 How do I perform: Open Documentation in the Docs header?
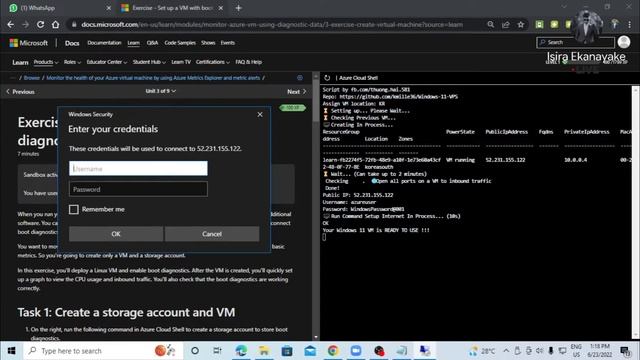[x=104, y=43]
